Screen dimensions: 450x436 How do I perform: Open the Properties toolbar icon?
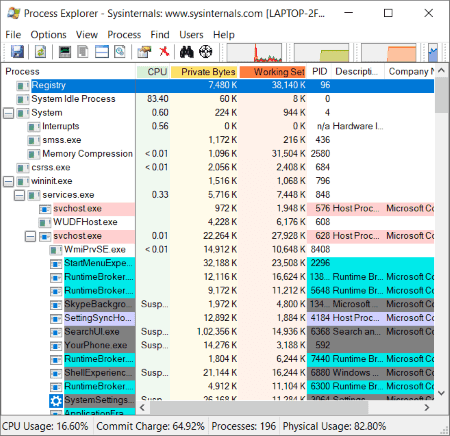(144, 52)
